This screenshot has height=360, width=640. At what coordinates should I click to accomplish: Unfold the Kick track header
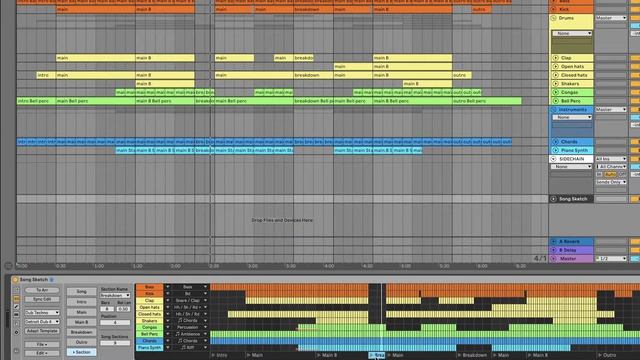tap(554, 9)
